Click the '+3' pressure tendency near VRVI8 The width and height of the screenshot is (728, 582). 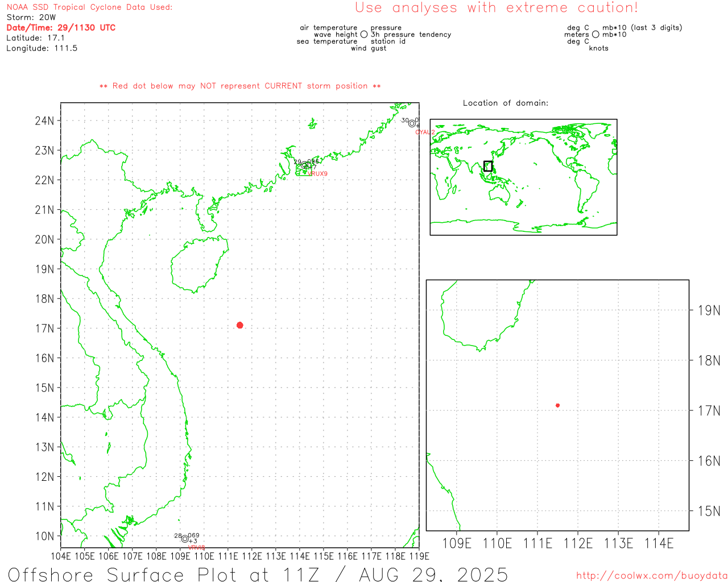pyautogui.click(x=193, y=541)
